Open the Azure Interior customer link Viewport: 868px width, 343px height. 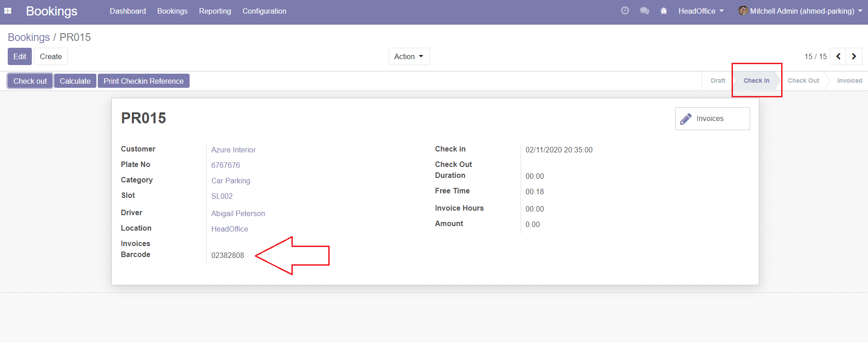coord(233,150)
